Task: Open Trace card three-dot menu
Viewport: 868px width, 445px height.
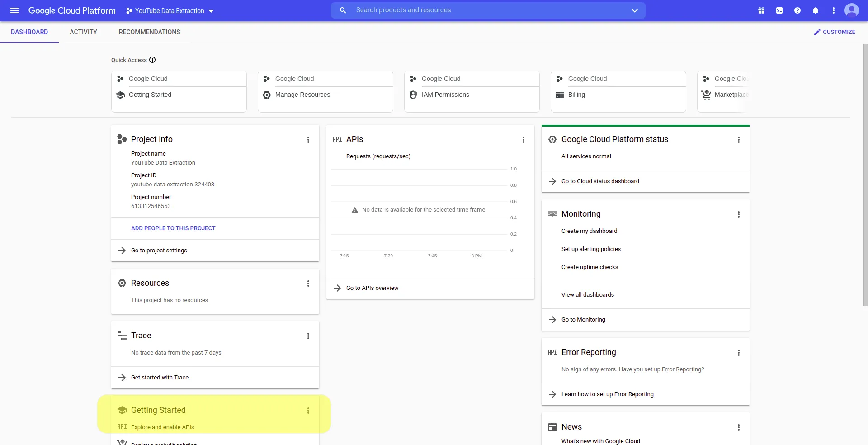Action: click(x=308, y=336)
